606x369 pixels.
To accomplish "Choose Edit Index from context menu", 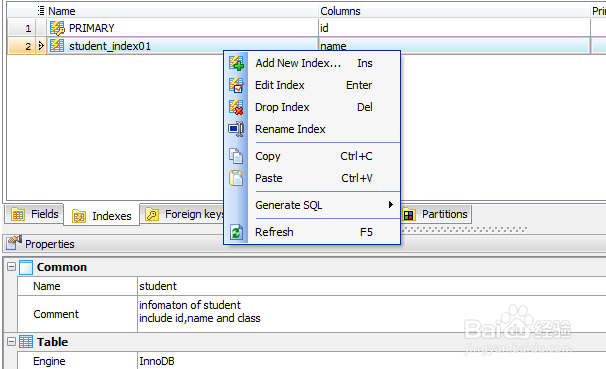I will [313, 85].
